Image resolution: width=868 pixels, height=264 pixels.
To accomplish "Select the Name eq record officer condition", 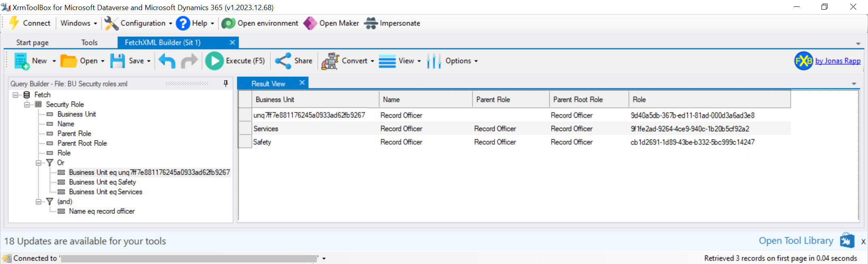I will [x=102, y=211].
